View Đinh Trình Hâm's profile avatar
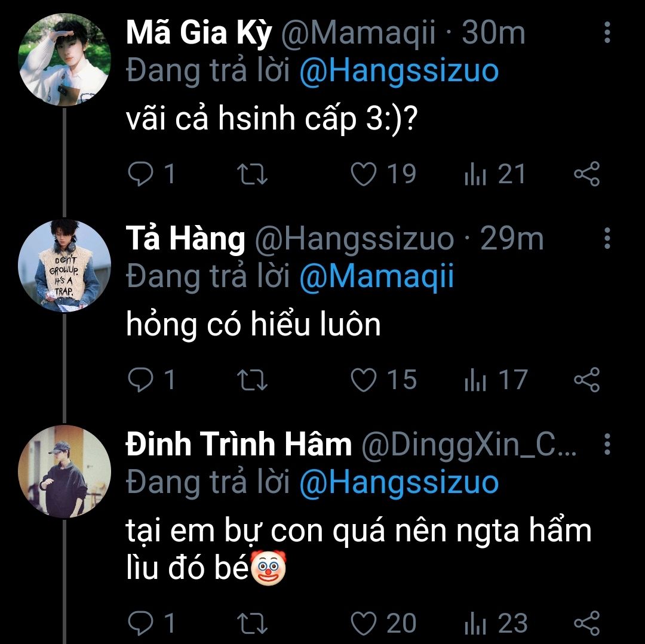 click(x=64, y=472)
